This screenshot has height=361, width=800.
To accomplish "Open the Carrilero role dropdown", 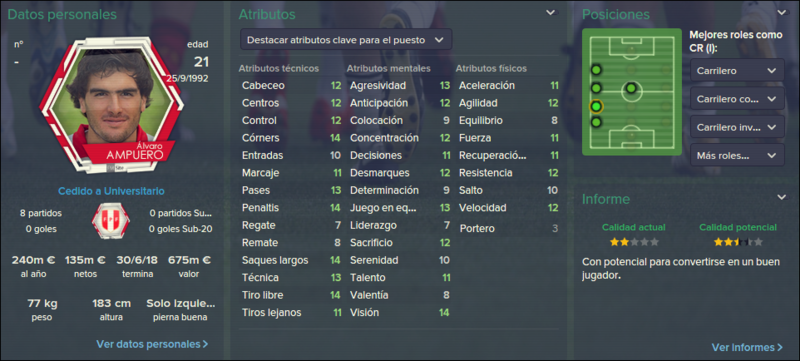I will (x=737, y=70).
